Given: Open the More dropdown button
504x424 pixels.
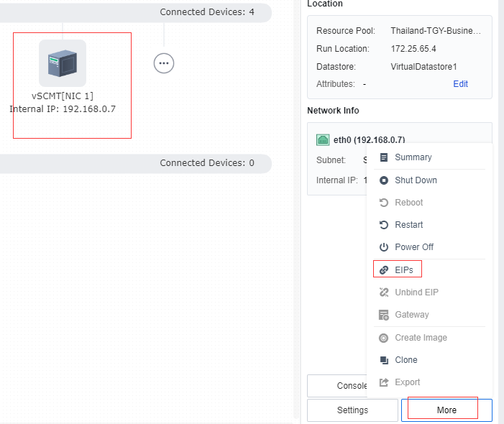Looking at the screenshot, I should [446, 410].
